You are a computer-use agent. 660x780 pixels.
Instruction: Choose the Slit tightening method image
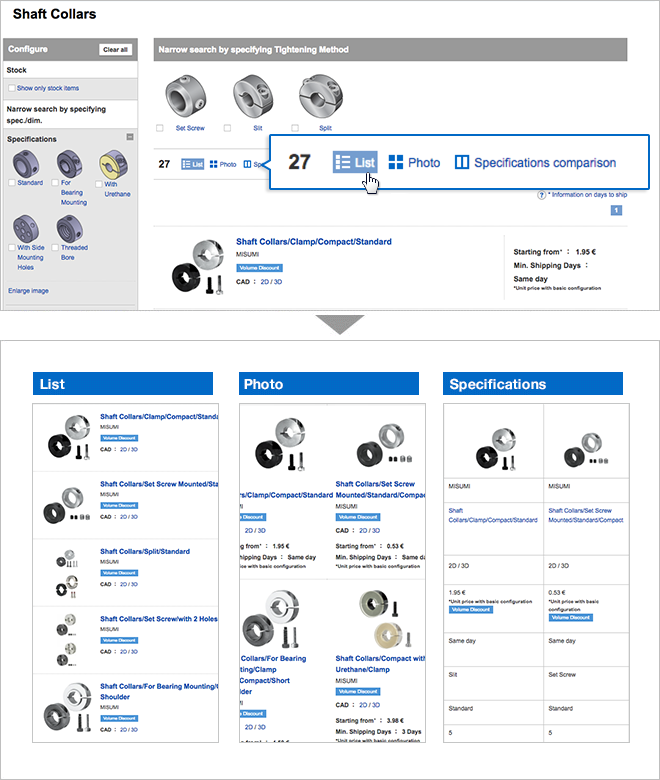tap(253, 96)
